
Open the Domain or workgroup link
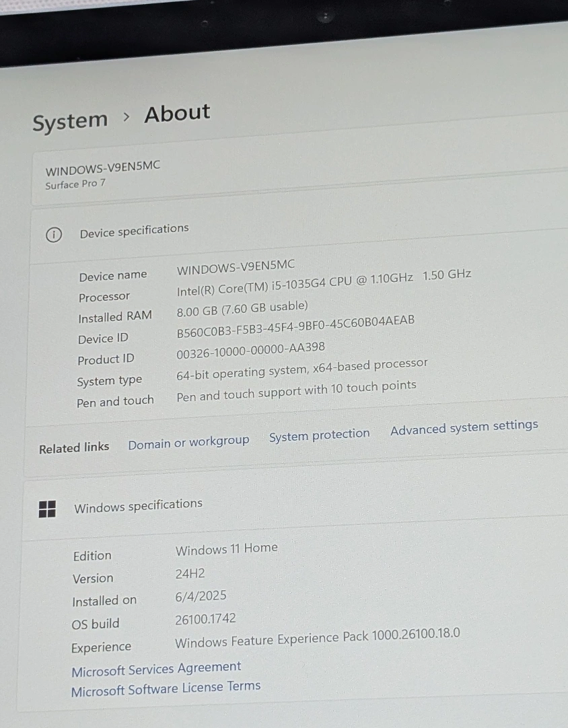(188, 443)
